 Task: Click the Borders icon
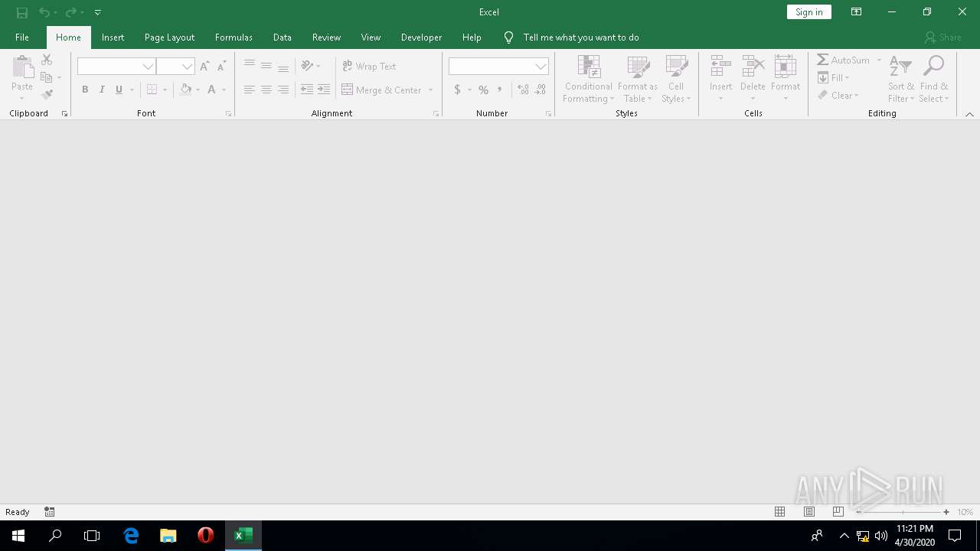point(152,90)
